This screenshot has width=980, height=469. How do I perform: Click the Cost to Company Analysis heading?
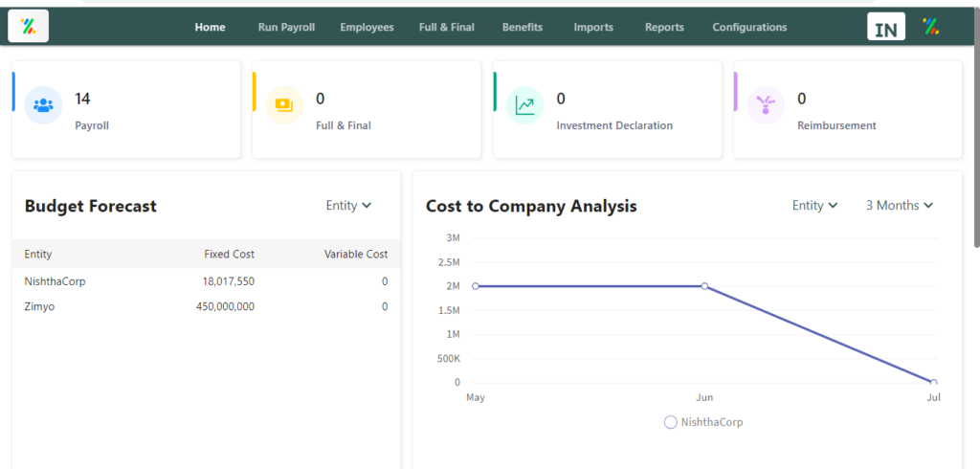pos(531,206)
